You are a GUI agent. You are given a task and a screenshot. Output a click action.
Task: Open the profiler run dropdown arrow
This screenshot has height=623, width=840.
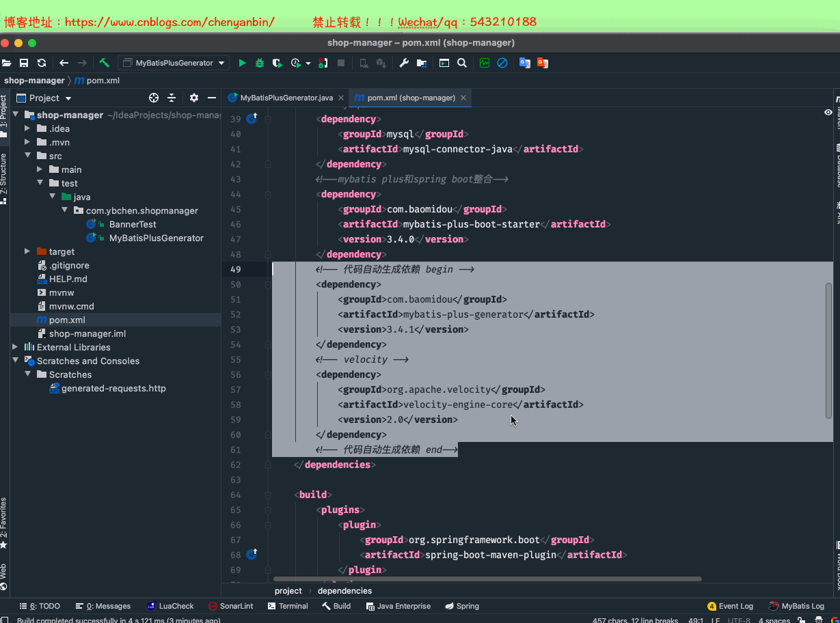[x=308, y=64]
